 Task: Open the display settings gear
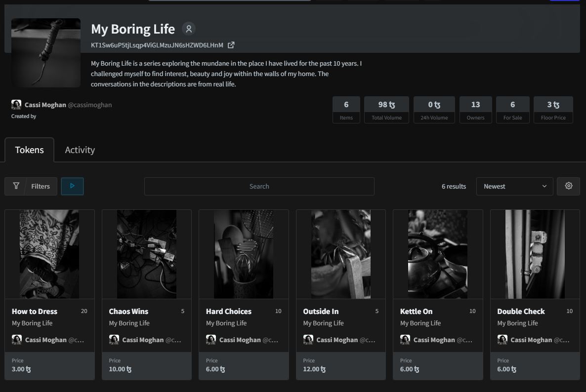coord(568,186)
